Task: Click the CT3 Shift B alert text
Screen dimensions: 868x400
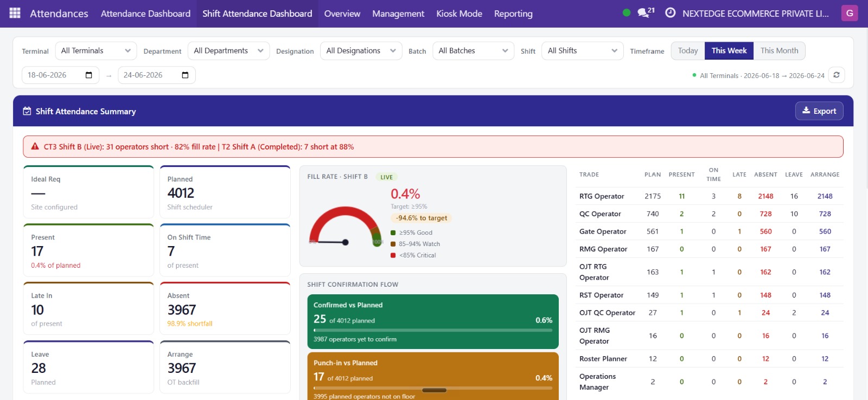Action: pos(199,147)
